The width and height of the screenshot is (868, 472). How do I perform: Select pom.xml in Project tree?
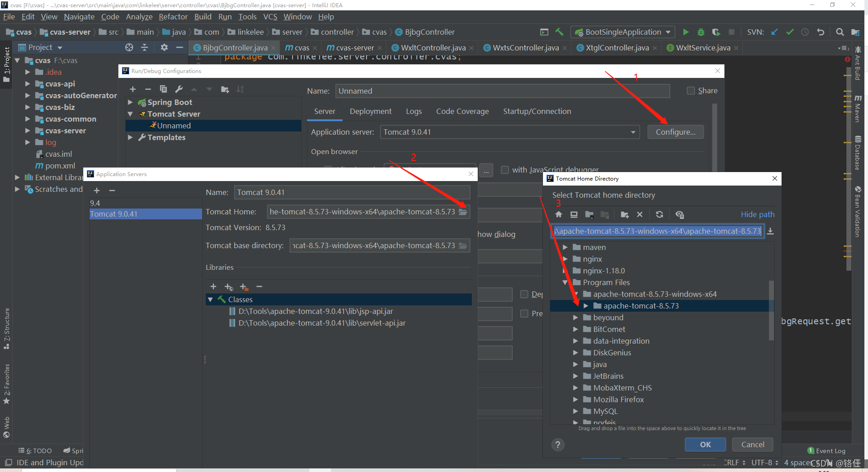click(x=60, y=166)
